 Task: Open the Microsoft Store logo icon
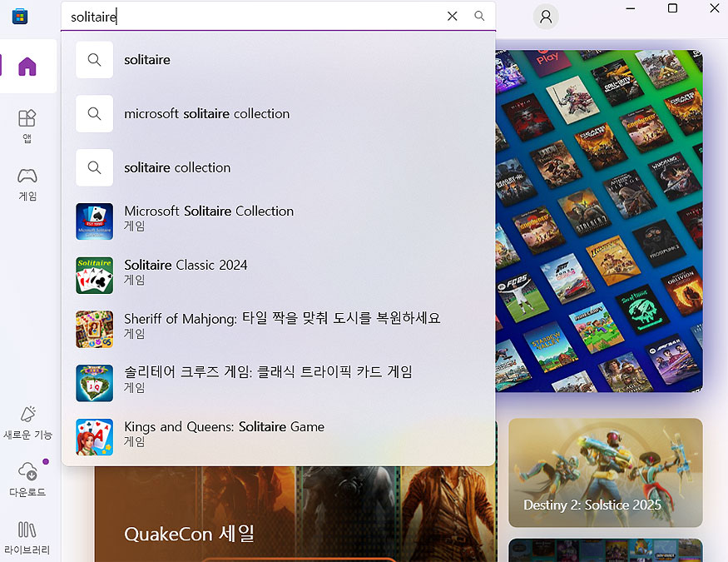[x=19, y=17]
